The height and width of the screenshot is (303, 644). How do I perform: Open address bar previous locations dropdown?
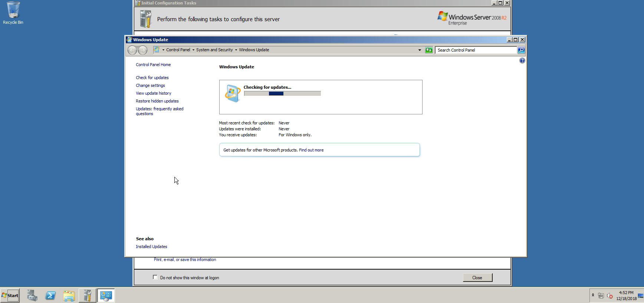pyautogui.click(x=420, y=50)
